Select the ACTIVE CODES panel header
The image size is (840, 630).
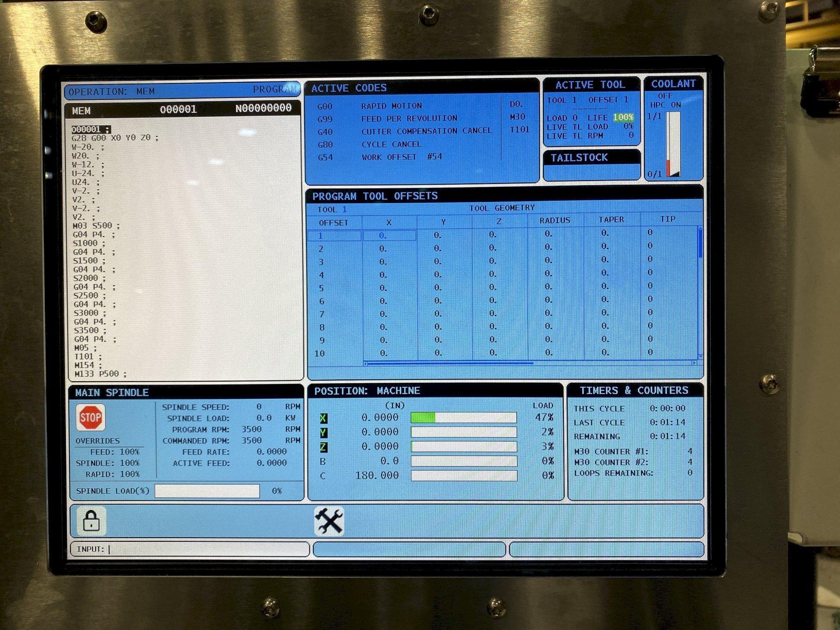[x=421, y=88]
